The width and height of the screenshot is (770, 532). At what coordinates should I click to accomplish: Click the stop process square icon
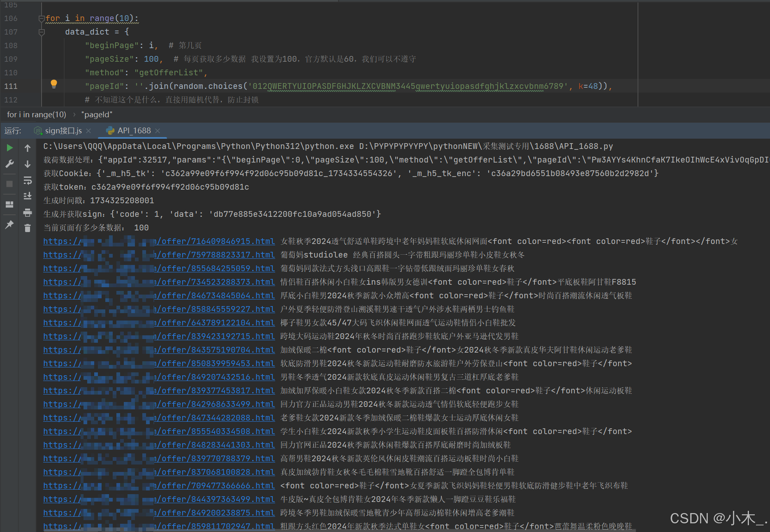pyautogui.click(x=9, y=184)
